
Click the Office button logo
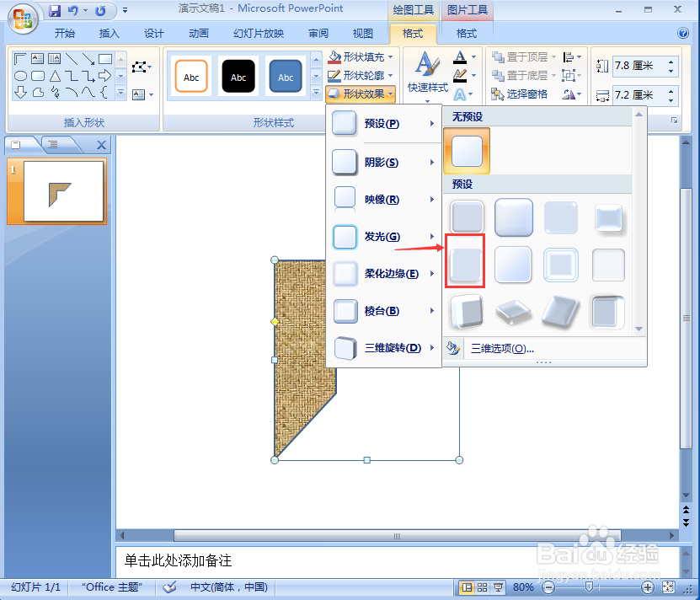[x=22, y=19]
